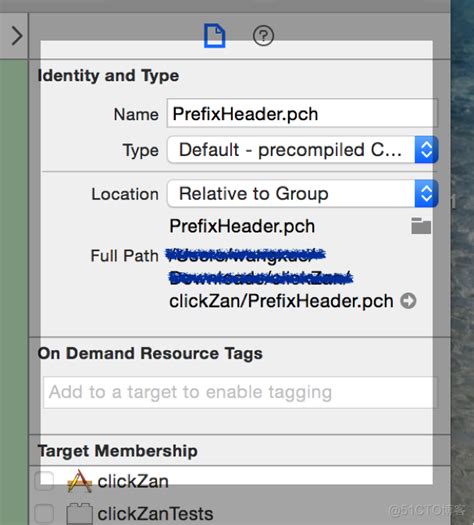Click the Type popup stepper arrows
Screen dimensions: 474x525
click(426, 150)
